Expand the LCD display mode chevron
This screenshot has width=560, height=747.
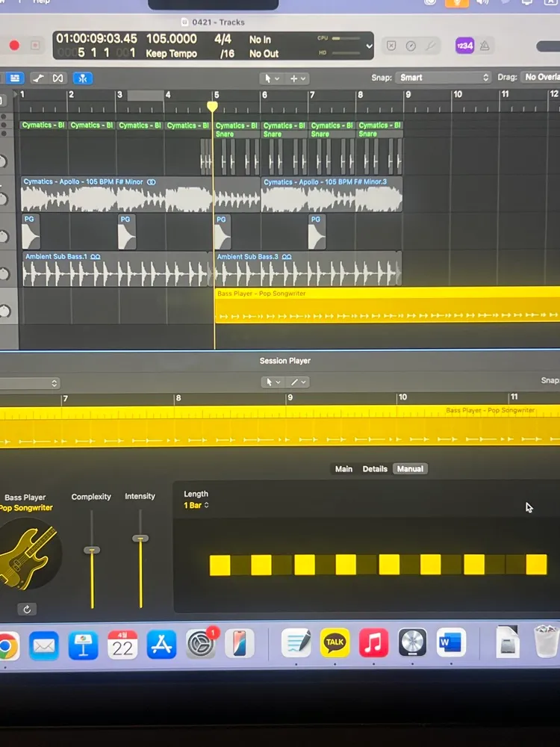(x=369, y=46)
